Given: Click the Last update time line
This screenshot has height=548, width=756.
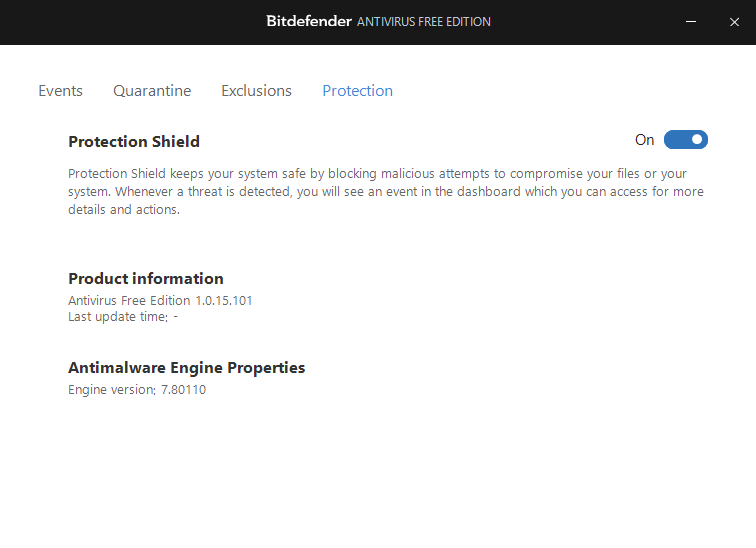Looking at the screenshot, I should pos(123,317).
